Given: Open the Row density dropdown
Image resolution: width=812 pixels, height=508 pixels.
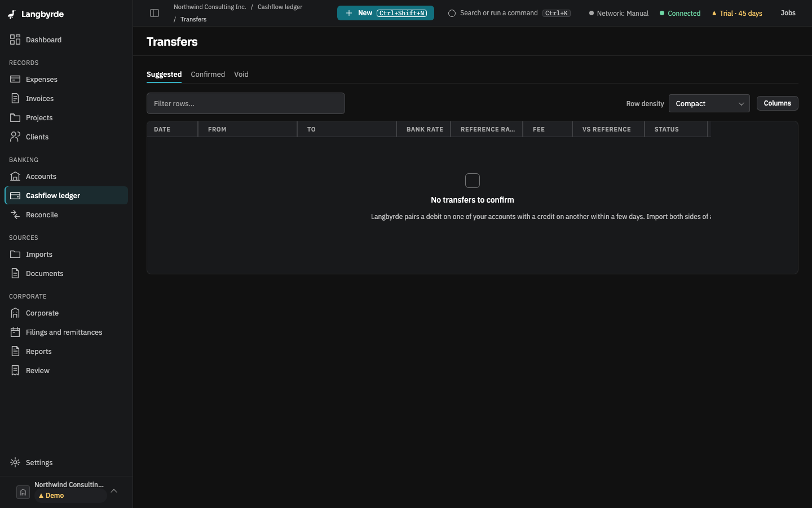Looking at the screenshot, I should pyautogui.click(x=709, y=103).
